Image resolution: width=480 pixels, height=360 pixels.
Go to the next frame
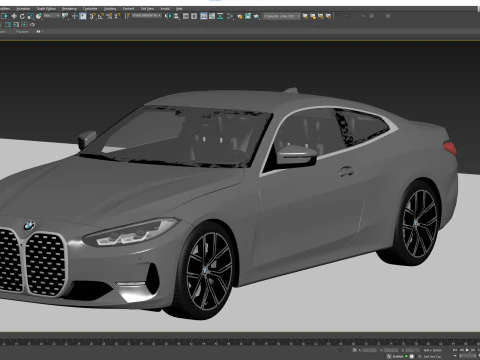point(473,350)
